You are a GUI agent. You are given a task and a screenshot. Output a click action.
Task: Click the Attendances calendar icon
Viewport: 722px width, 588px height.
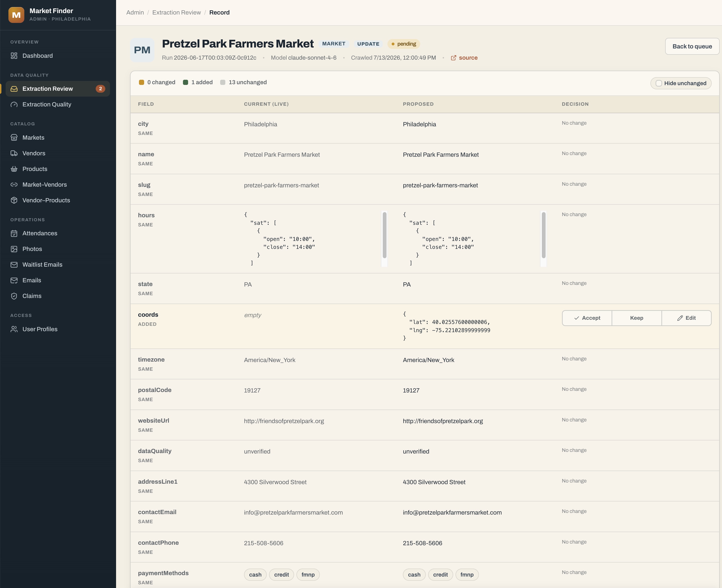point(14,233)
